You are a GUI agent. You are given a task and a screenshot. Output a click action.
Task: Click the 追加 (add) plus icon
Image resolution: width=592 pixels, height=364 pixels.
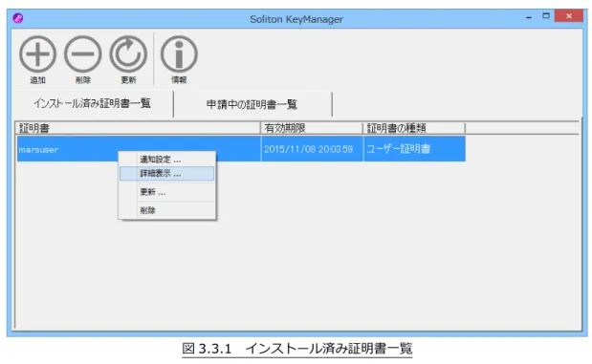[37, 54]
